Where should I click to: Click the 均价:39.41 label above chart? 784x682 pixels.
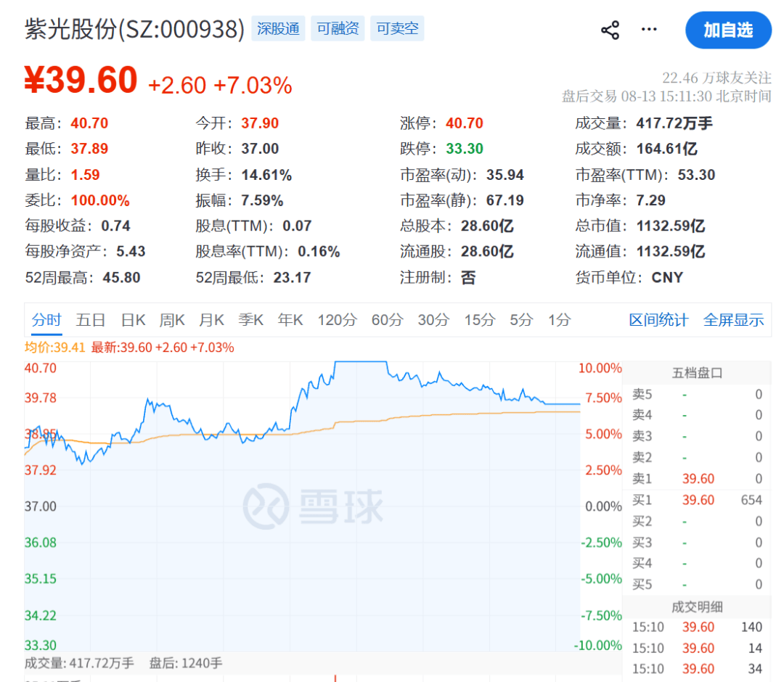point(55,348)
